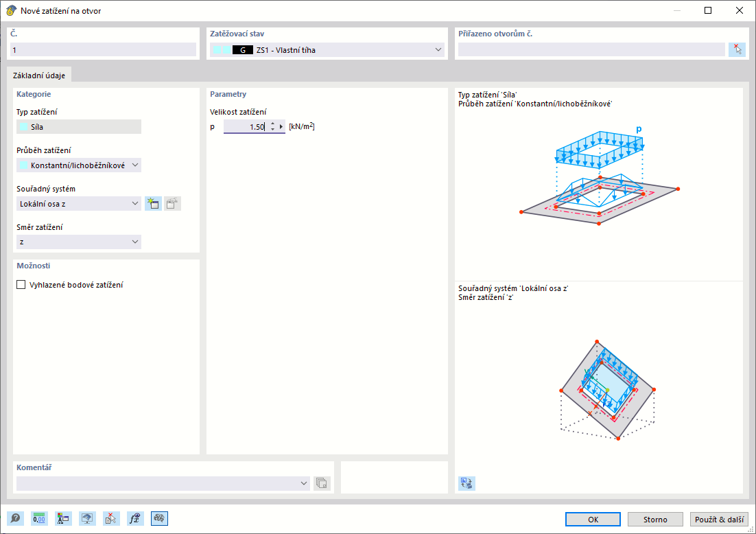Click the fx formula visibility icon
Screen dimensions: 756x534
(x=135, y=519)
